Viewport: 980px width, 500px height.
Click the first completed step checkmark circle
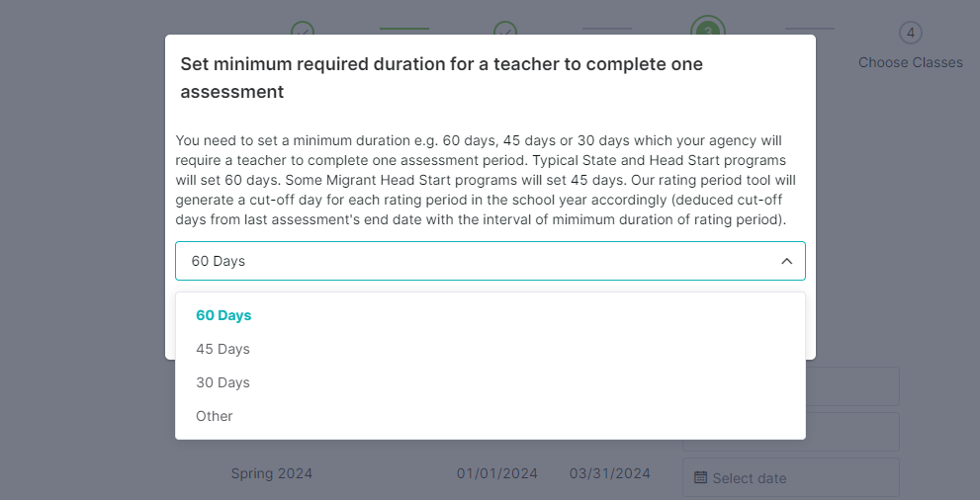pos(303,28)
